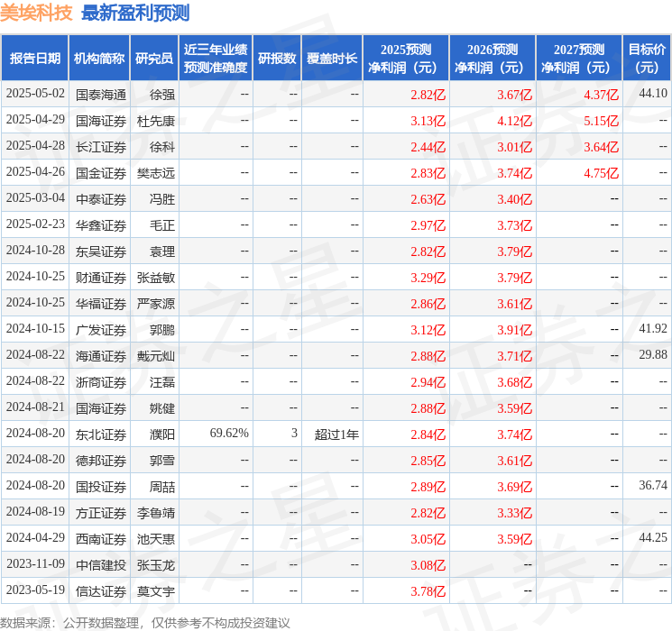The width and height of the screenshot is (672, 631).
Task: Click the 东北证券 institution name
Action: (100, 434)
